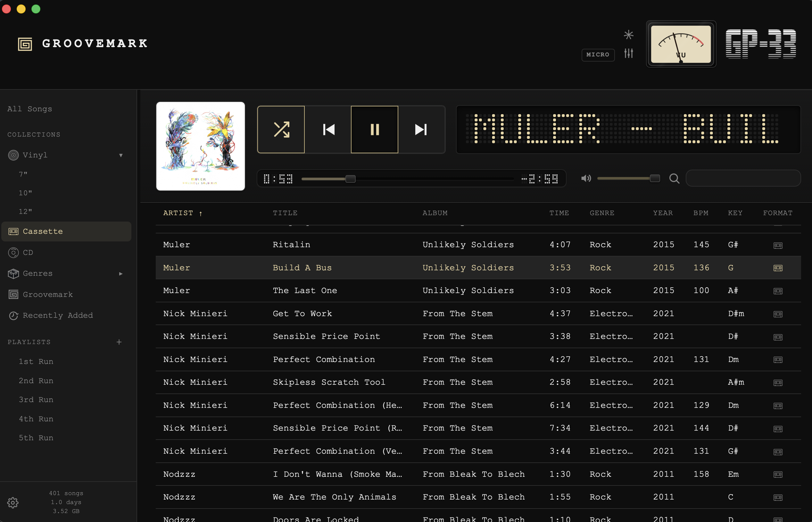
Task: Open the 3rd Run playlist
Action: pyautogui.click(x=36, y=400)
